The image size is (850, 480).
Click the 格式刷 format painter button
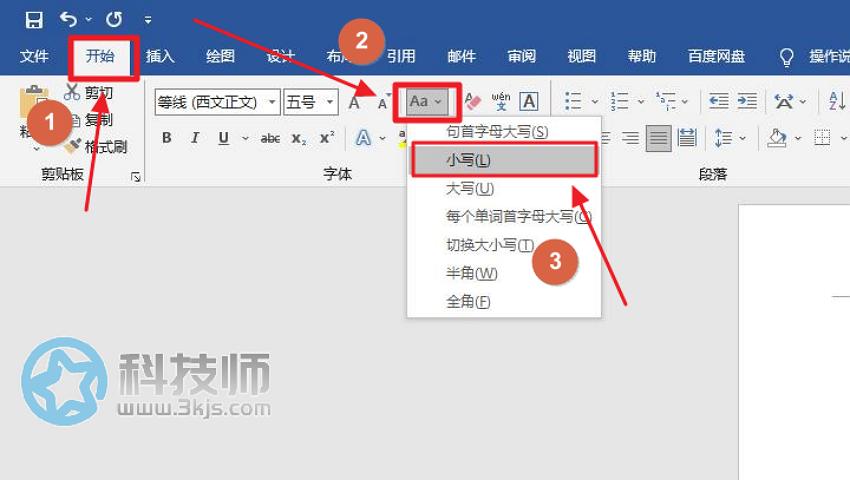(95, 146)
